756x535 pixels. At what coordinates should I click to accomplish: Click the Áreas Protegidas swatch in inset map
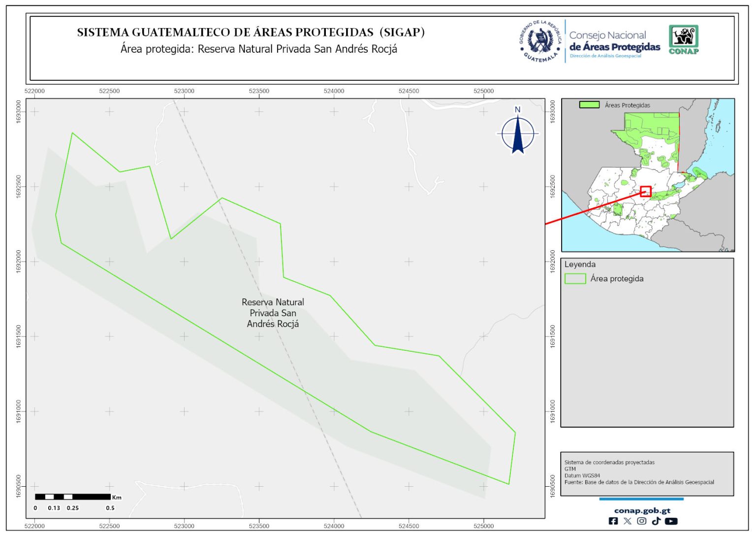[x=589, y=105]
